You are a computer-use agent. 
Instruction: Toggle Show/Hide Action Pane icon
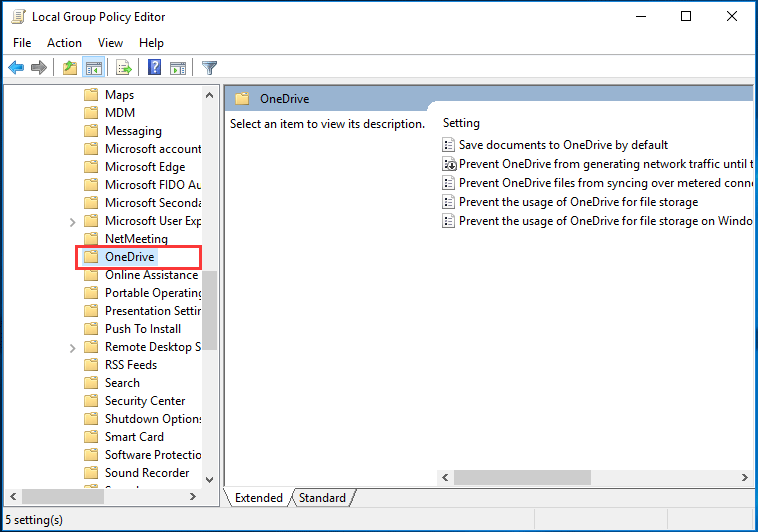tap(178, 68)
